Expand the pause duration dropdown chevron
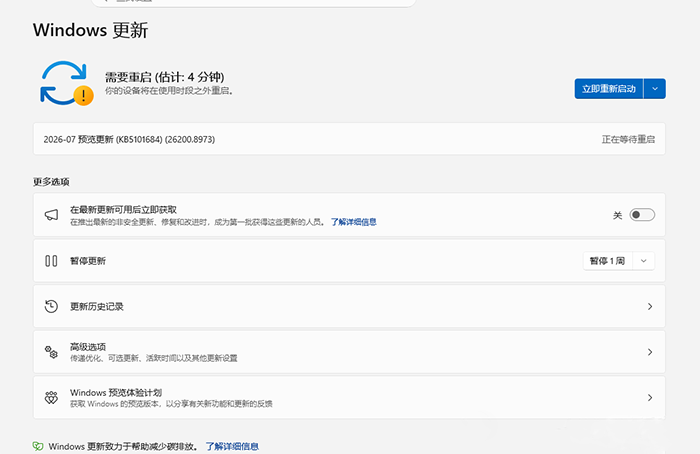700x454 pixels. [643, 261]
